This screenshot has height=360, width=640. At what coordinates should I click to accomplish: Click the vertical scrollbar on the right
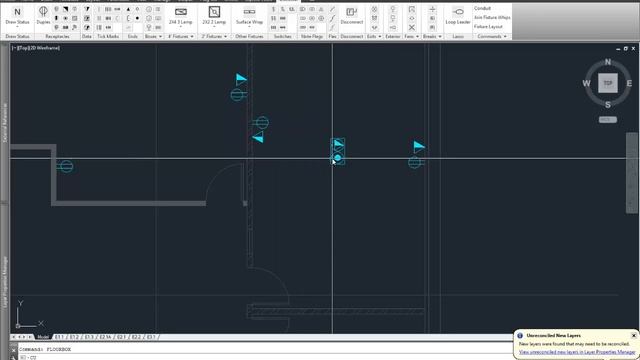(x=632, y=172)
